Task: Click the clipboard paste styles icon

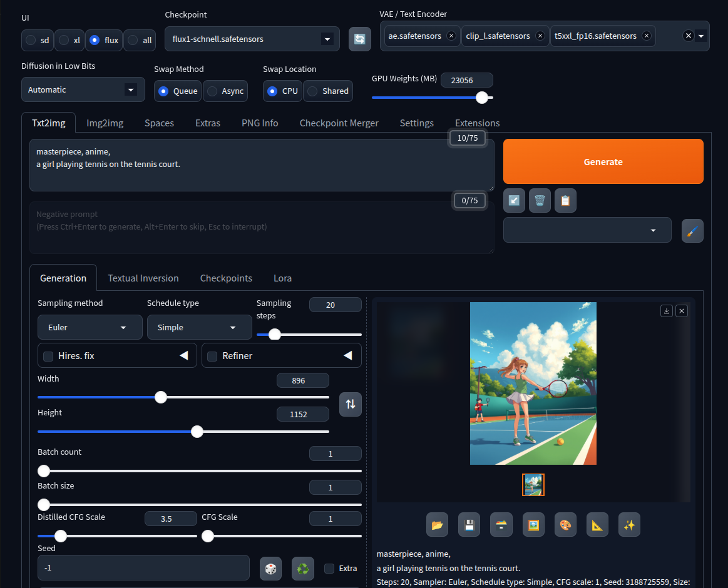Action: tap(565, 201)
